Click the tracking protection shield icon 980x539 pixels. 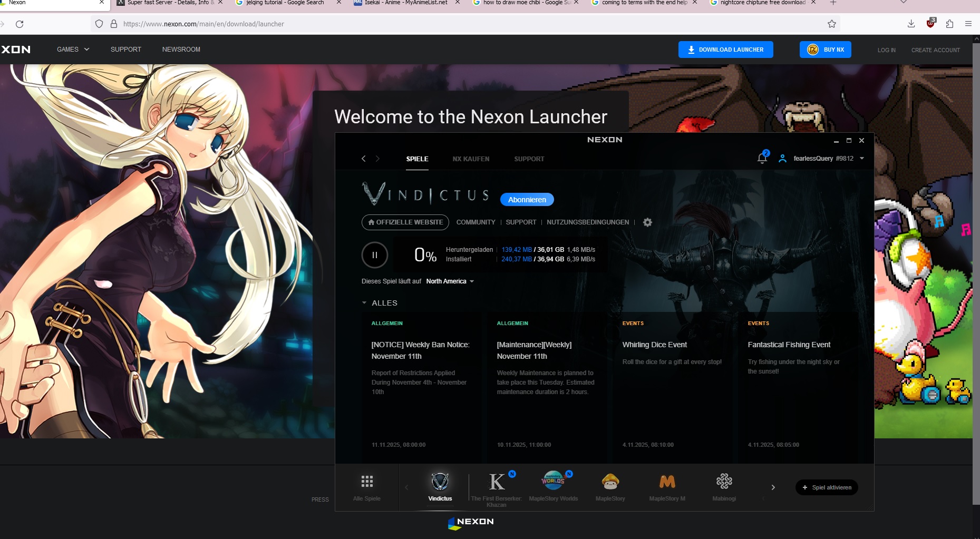[99, 24]
